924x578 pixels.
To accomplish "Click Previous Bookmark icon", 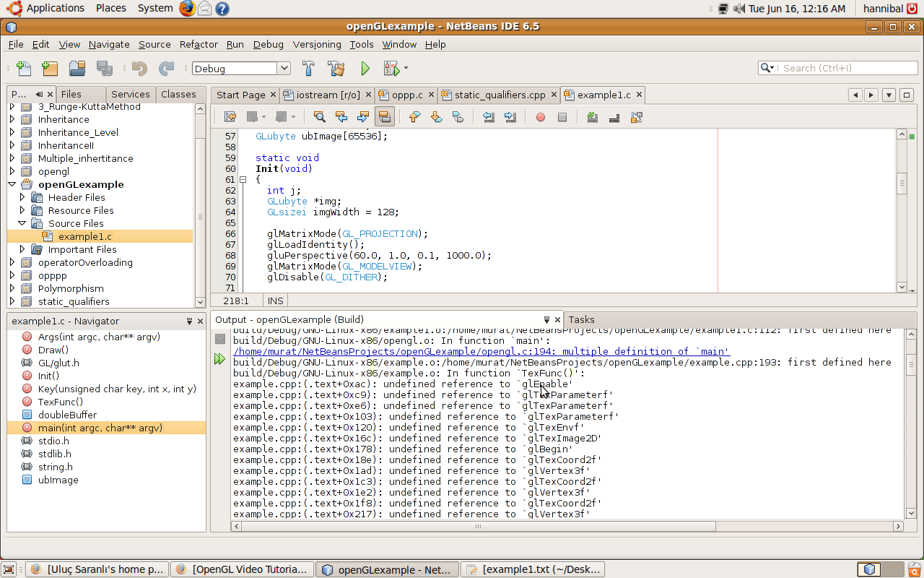I will tap(414, 116).
